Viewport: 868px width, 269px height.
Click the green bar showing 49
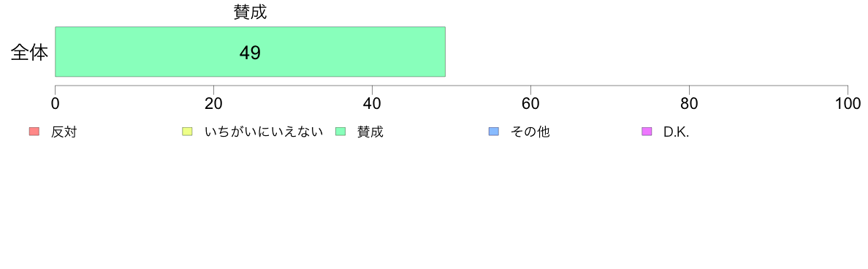(250, 51)
